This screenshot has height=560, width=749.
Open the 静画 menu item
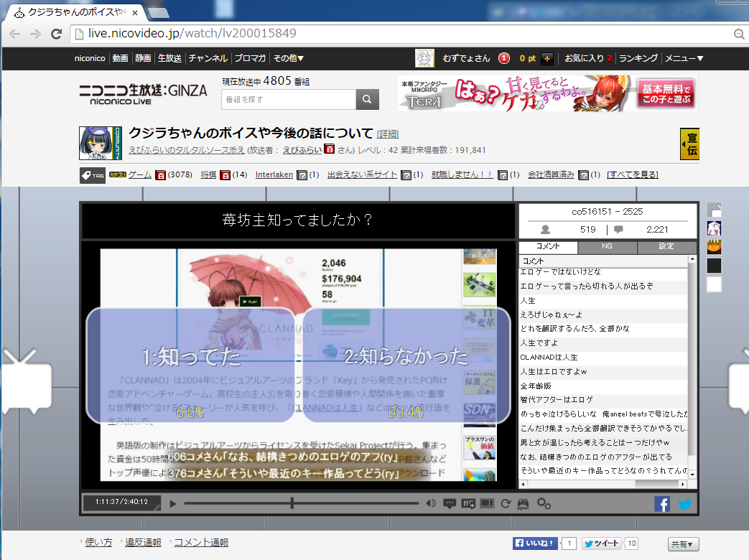pyautogui.click(x=143, y=58)
